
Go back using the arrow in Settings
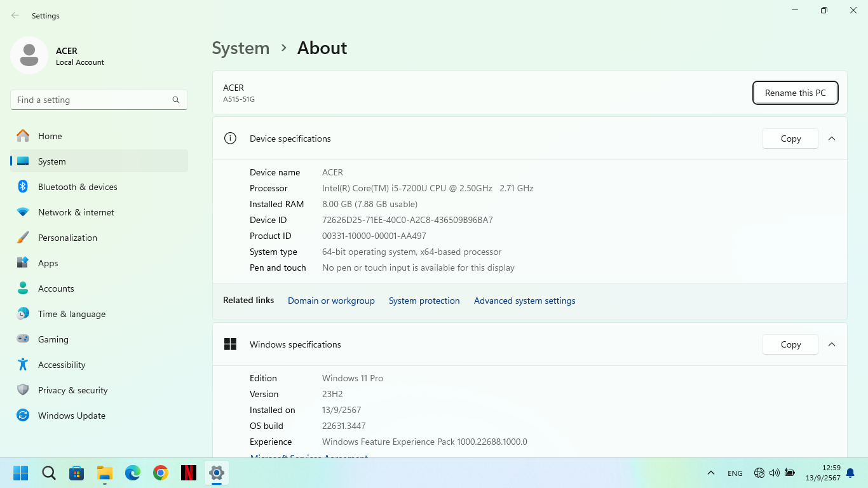(15, 15)
